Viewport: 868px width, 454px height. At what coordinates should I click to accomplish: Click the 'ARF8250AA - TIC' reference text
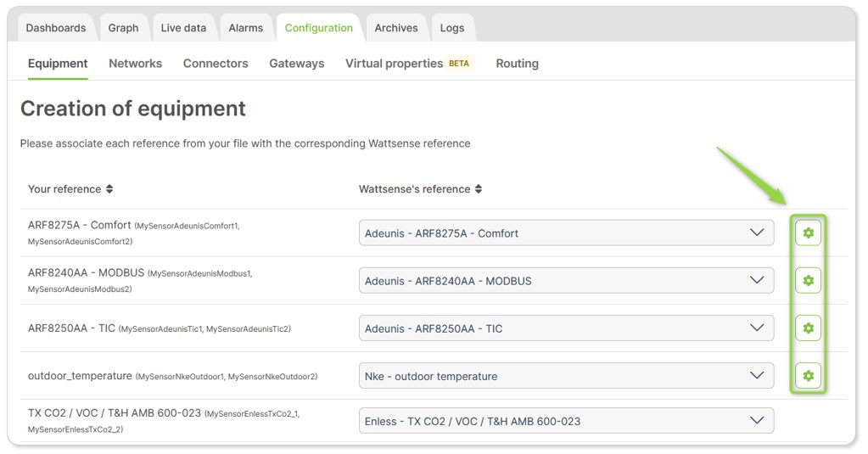tap(71, 328)
